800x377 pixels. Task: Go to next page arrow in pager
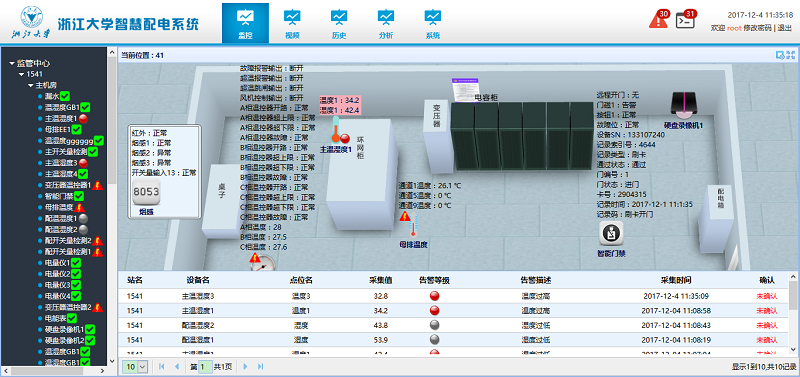tap(245, 366)
